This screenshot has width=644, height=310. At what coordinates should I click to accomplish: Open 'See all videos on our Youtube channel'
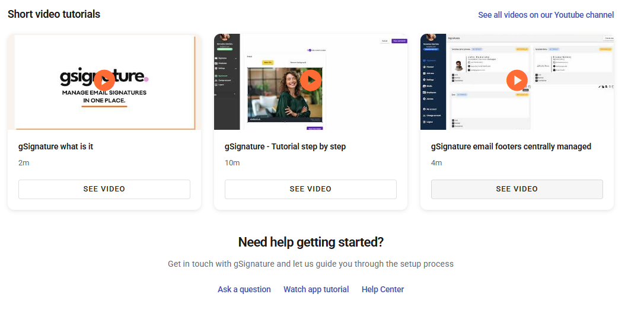[546, 15]
